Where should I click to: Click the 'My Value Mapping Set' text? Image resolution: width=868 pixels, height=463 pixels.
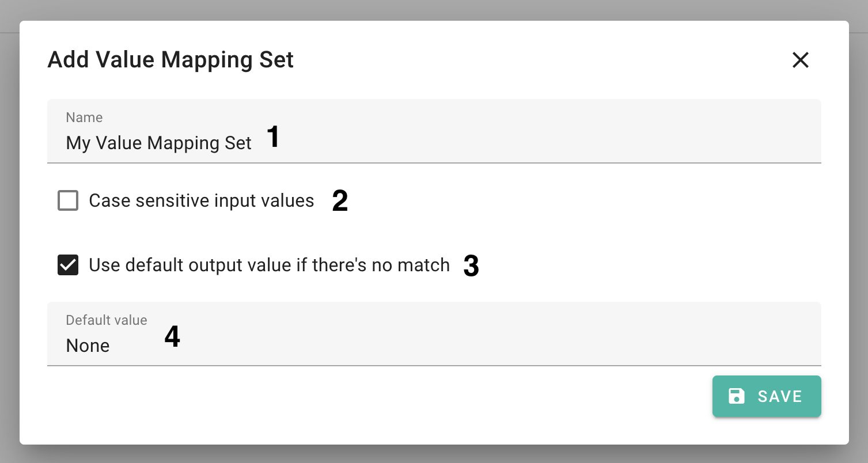pyautogui.click(x=158, y=143)
